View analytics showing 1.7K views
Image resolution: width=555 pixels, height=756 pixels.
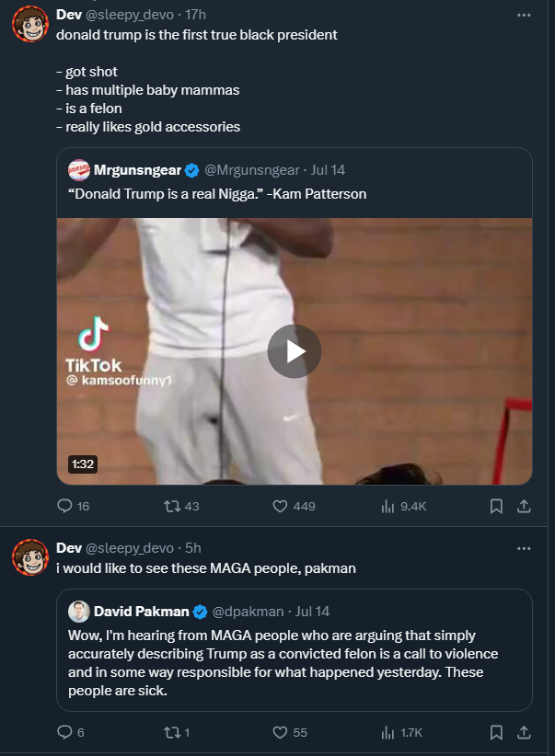[401, 732]
